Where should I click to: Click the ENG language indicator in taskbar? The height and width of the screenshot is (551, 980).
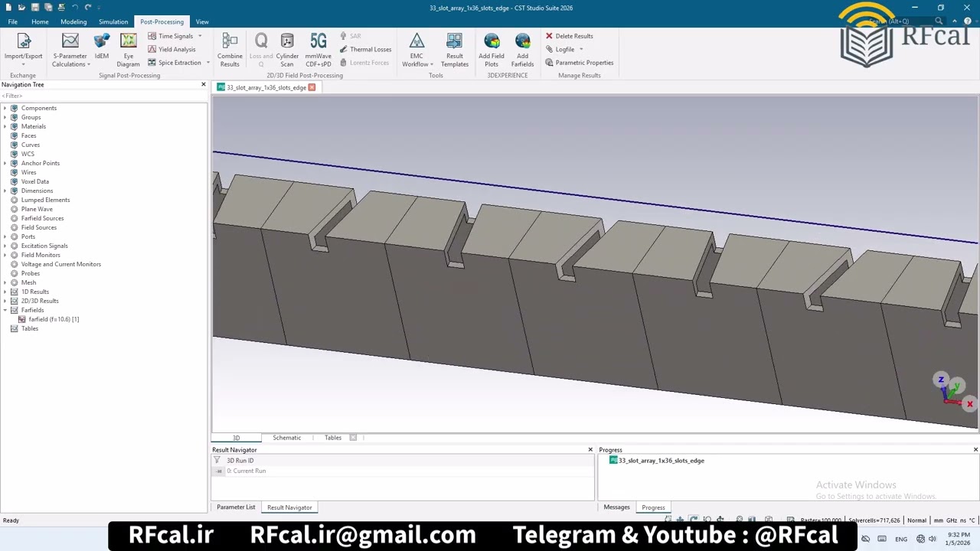click(x=901, y=539)
